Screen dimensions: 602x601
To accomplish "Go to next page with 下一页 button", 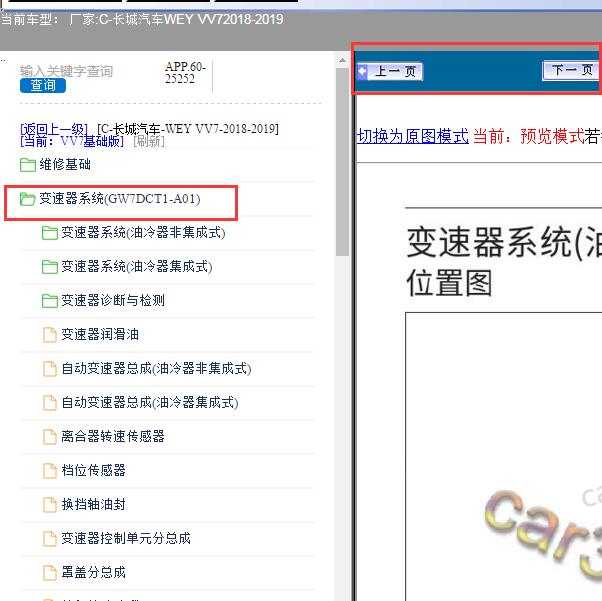I will click(x=572, y=71).
